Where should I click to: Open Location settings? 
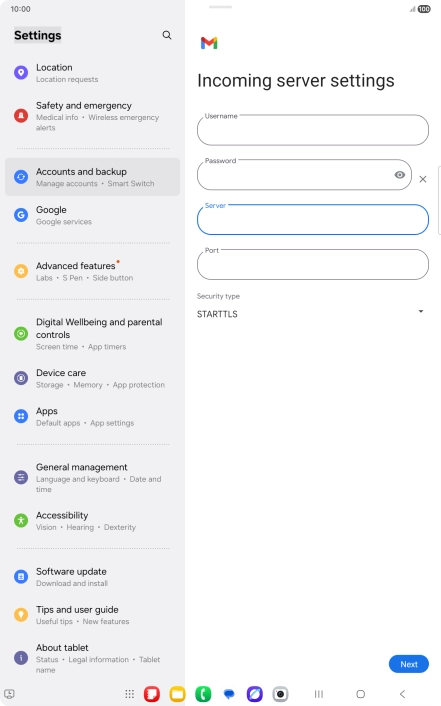(x=92, y=72)
